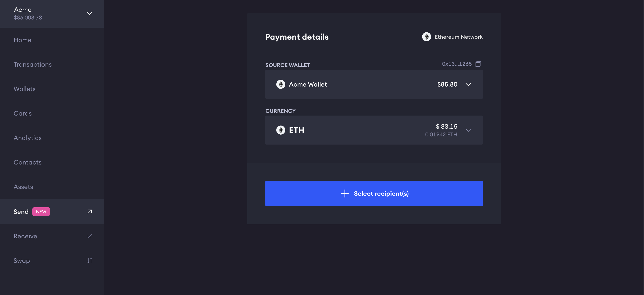
Task: Click the 0x13...1265 wallet address text
Action: [x=457, y=64]
